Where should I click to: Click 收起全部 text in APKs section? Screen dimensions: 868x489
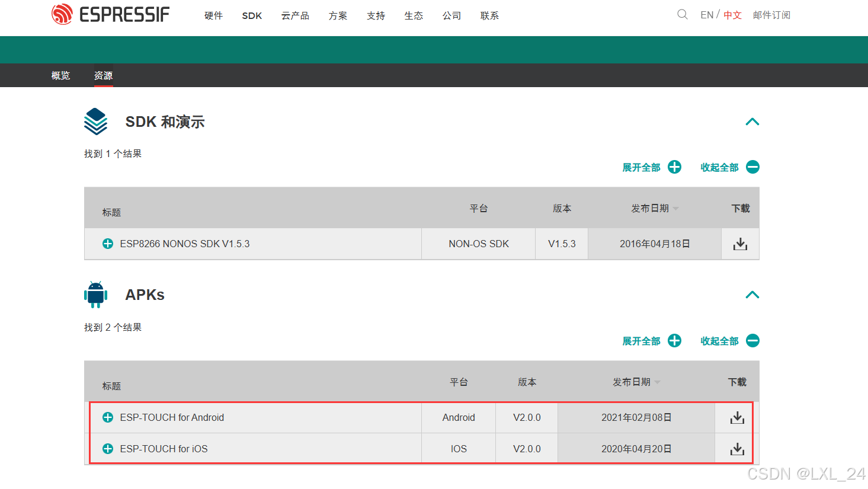pyautogui.click(x=719, y=341)
